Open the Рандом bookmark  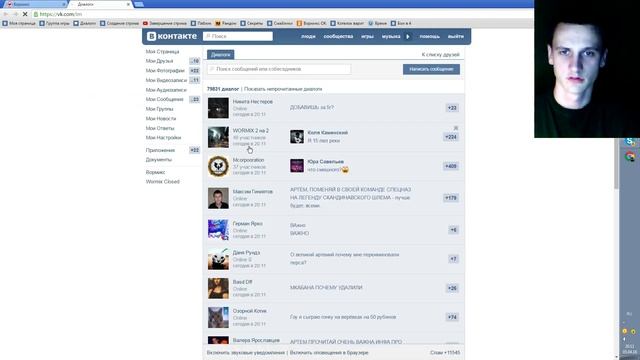(226, 23)
